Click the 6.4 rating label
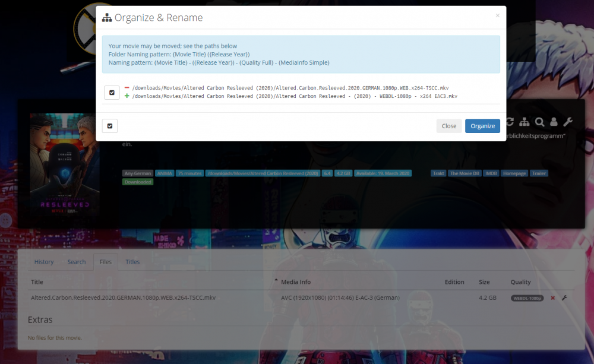The height and width of the screenshot is (364, 594). point(327,173)
